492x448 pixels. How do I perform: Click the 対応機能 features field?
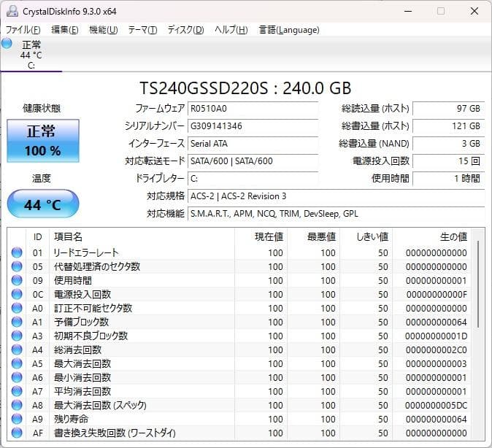point(336,214)
